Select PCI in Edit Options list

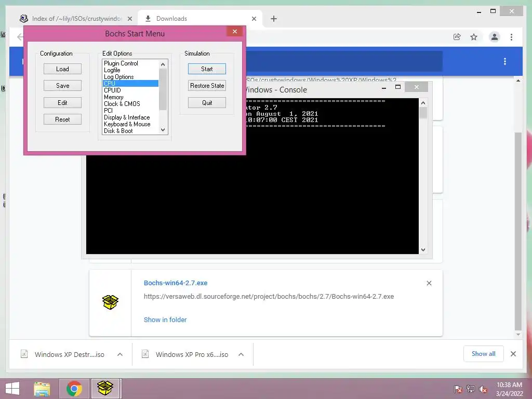[108, 111]
